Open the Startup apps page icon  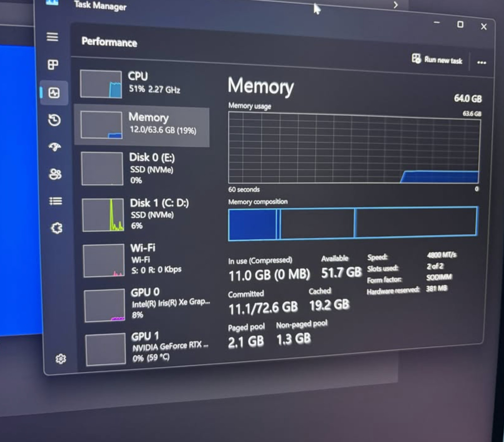55,147
